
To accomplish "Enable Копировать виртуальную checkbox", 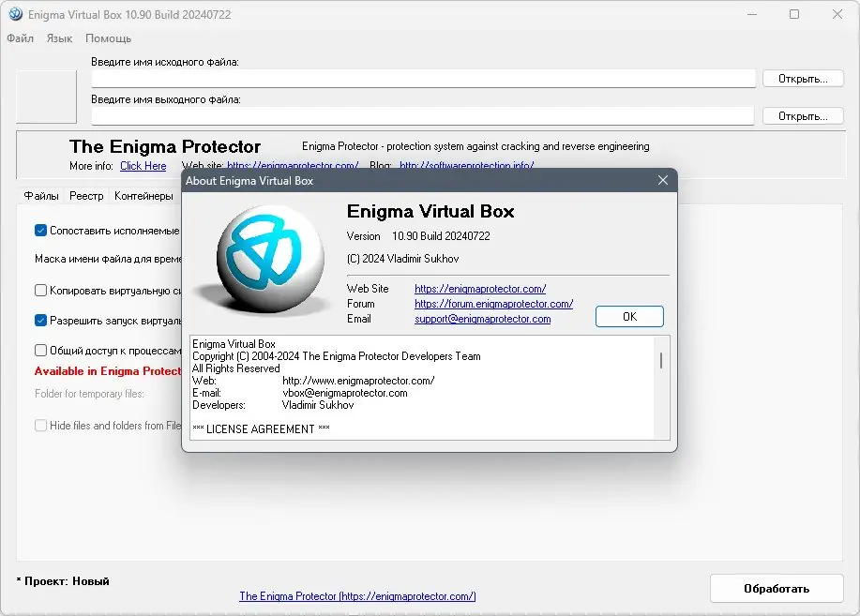I will (x=40, y=290).
